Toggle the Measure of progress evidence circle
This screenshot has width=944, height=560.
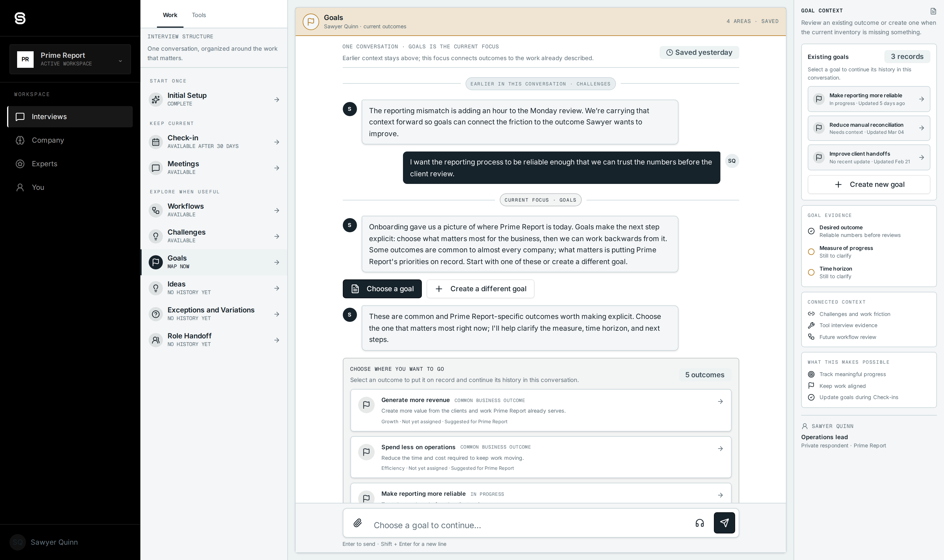pyautogui.click(x=811, y=252)
